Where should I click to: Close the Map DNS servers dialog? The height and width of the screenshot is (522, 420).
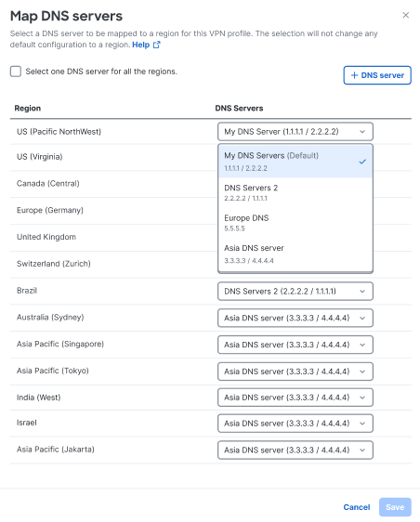coord(405,15)
